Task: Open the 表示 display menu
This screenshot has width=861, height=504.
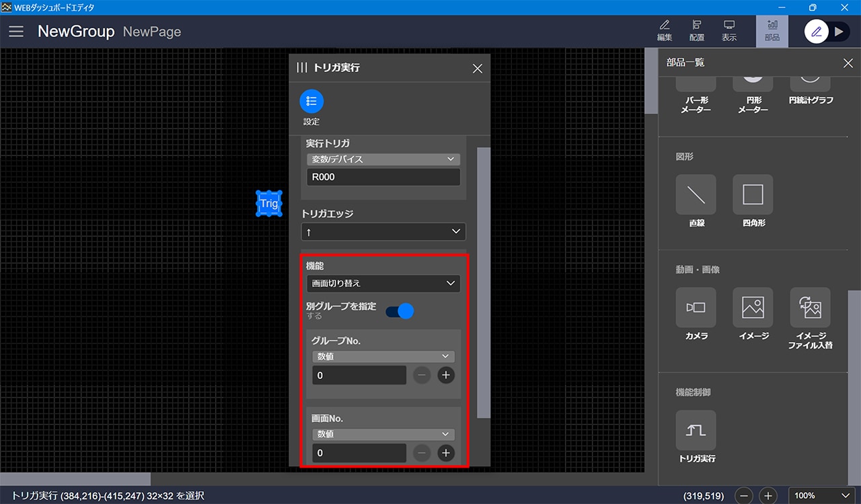Action: coord(729,30)
